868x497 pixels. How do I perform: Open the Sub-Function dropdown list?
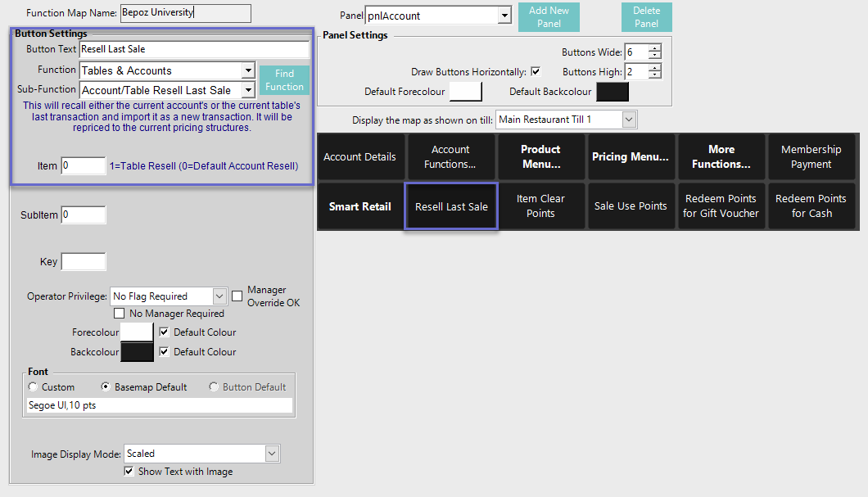point(248,90)
